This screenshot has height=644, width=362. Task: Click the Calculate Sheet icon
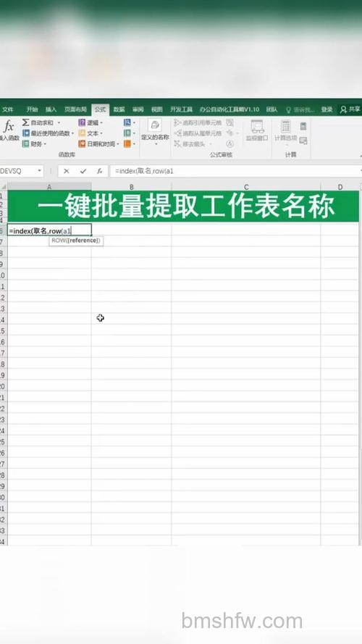(x=303, y=141)
